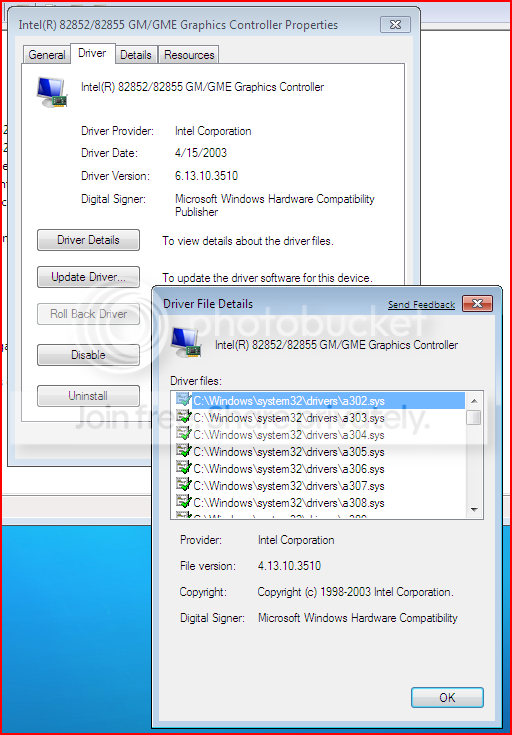512x735 pixels.
Task: Click the Update Driver... button
Action: [88, 277]
